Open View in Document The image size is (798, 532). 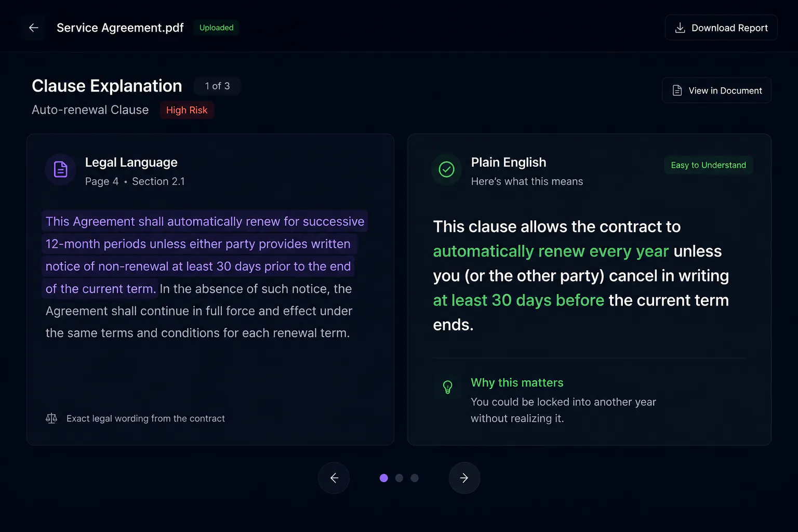coord(716,90)
